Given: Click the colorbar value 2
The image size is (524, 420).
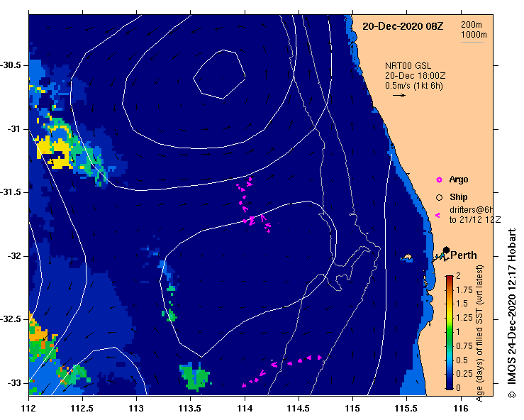Looking at the screenshot, I should coord(458,276).
